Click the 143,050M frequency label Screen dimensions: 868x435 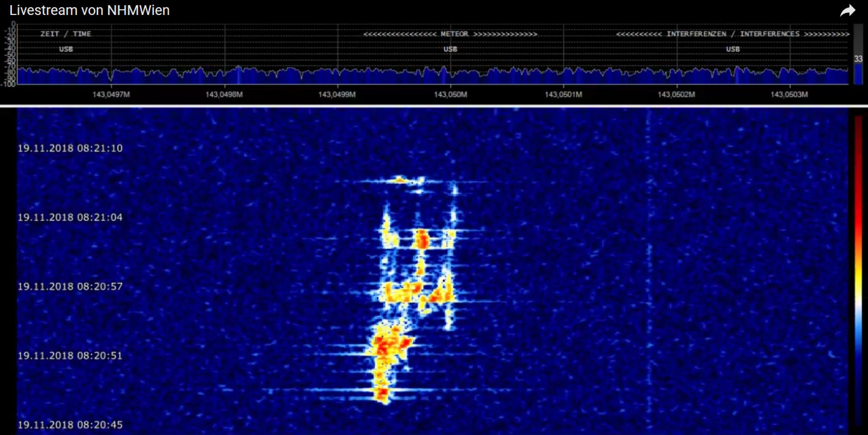point(450,95)
